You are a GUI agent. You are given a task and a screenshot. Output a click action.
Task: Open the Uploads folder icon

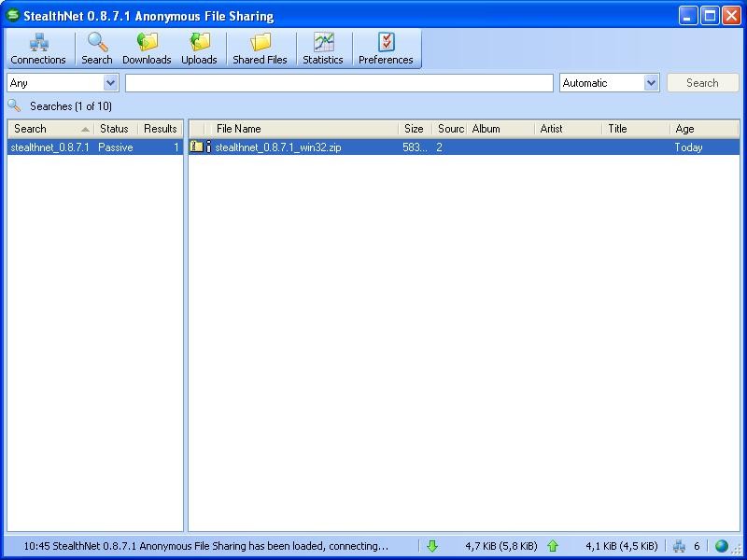coord(200,42)
